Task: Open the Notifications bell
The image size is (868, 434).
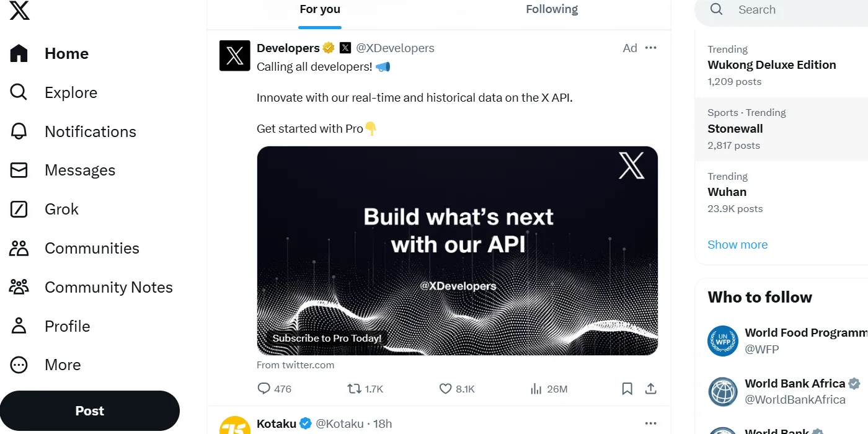Action: [19, 131]
